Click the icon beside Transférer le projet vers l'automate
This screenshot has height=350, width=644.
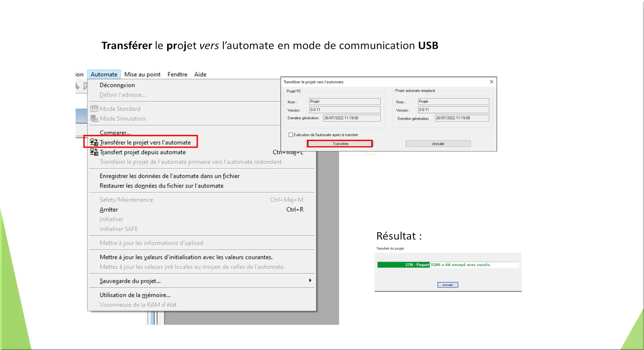click(94, 142)
